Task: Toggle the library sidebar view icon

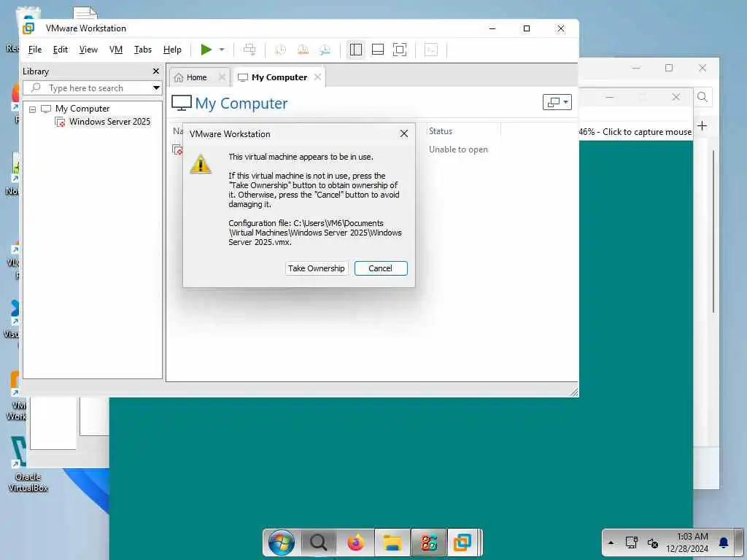Action: click(356, 50)
